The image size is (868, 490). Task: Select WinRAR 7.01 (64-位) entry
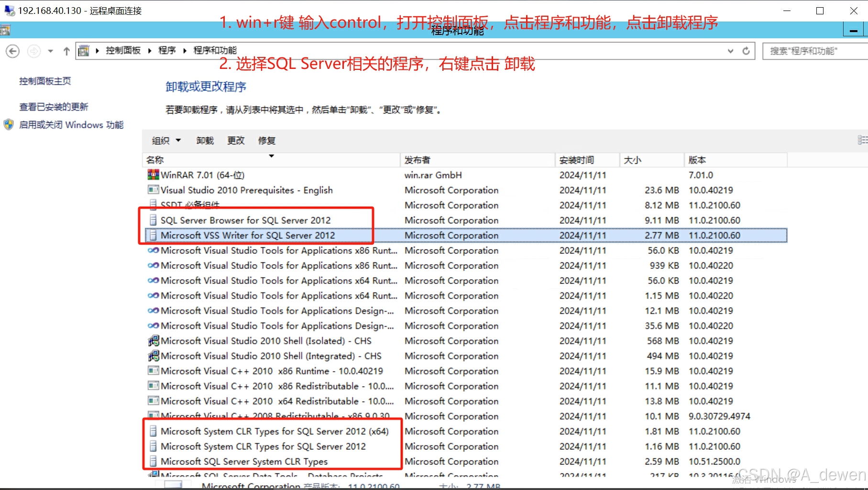(202, 175)
